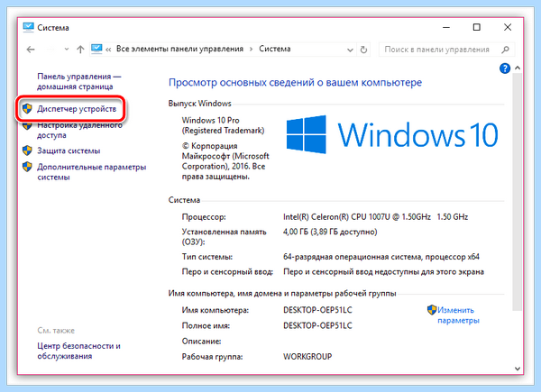Click shield icon next to 'Диспетчер устройств'
The image size is (541, 392).
(x=27, y=109)
